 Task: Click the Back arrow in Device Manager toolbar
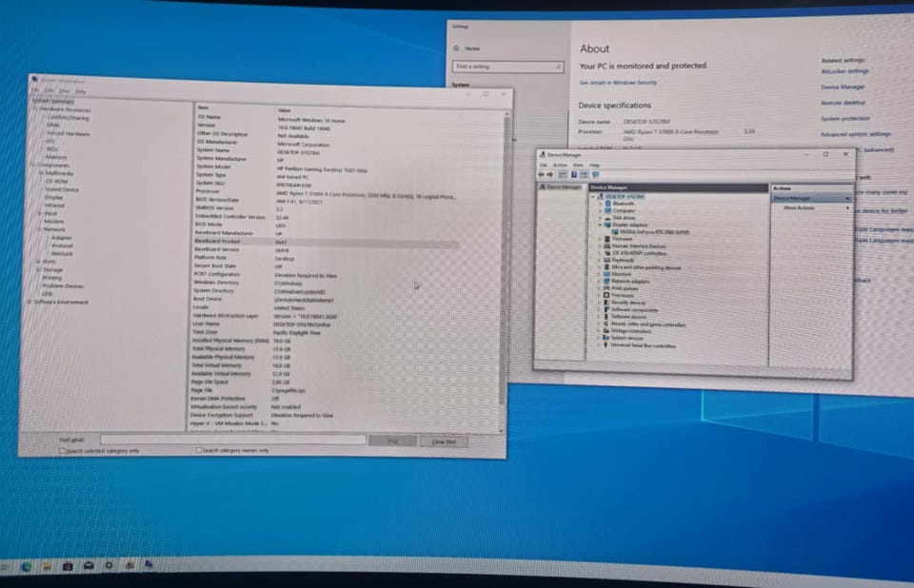click(541, 174)
